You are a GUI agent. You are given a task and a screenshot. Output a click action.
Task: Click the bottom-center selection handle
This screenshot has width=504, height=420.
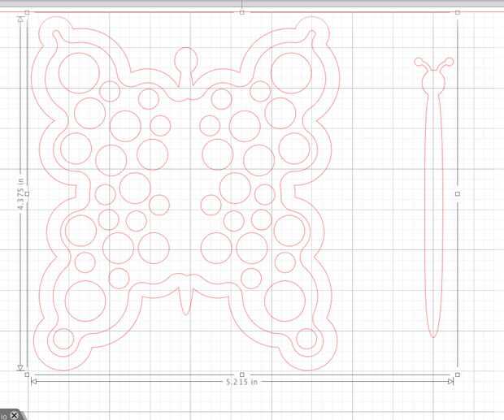(x=242, y=375)
